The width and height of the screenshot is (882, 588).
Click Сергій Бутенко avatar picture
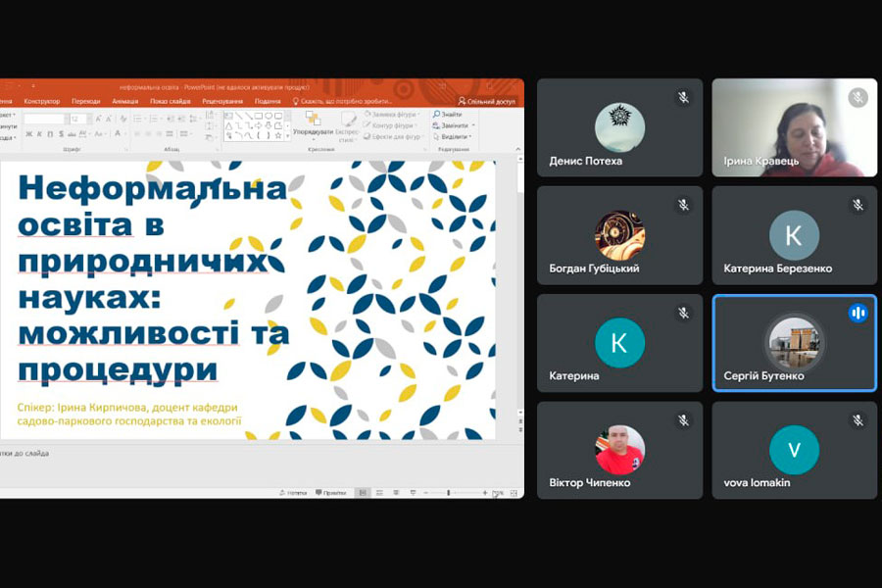tap(794, 343)
